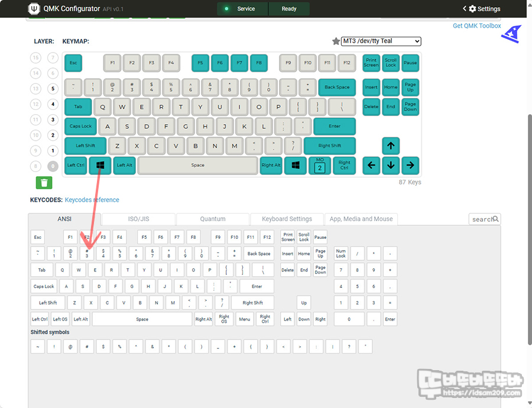This screenshot has height=408, width=532.
Task: Open the Quantum keycodes tab
Action: click(213, 219)
